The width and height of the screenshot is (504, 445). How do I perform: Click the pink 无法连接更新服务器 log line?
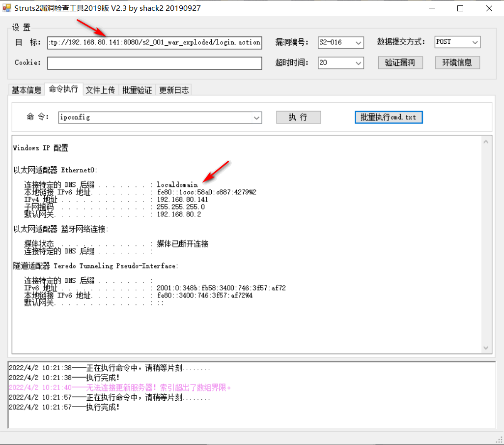click(x=120, y=387)
